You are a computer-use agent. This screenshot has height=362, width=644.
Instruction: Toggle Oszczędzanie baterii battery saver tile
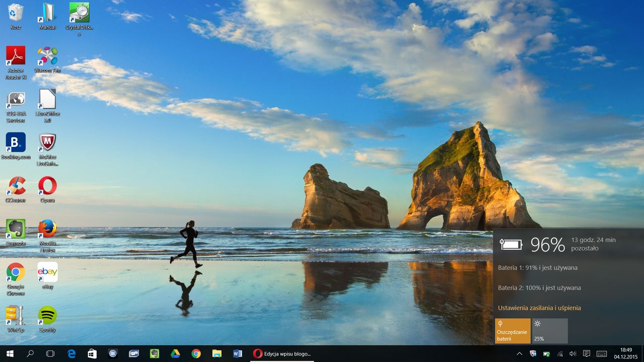coord(513,331)
